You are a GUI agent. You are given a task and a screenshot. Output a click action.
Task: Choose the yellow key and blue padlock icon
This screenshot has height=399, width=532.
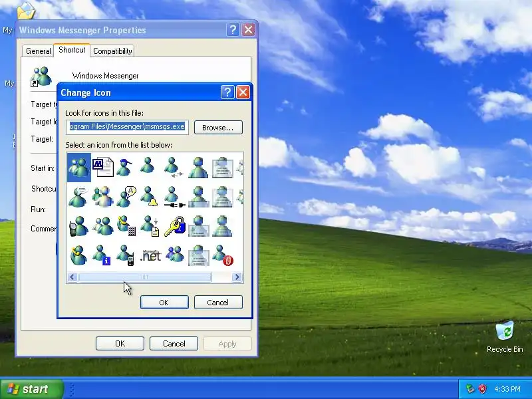(175, 226)
